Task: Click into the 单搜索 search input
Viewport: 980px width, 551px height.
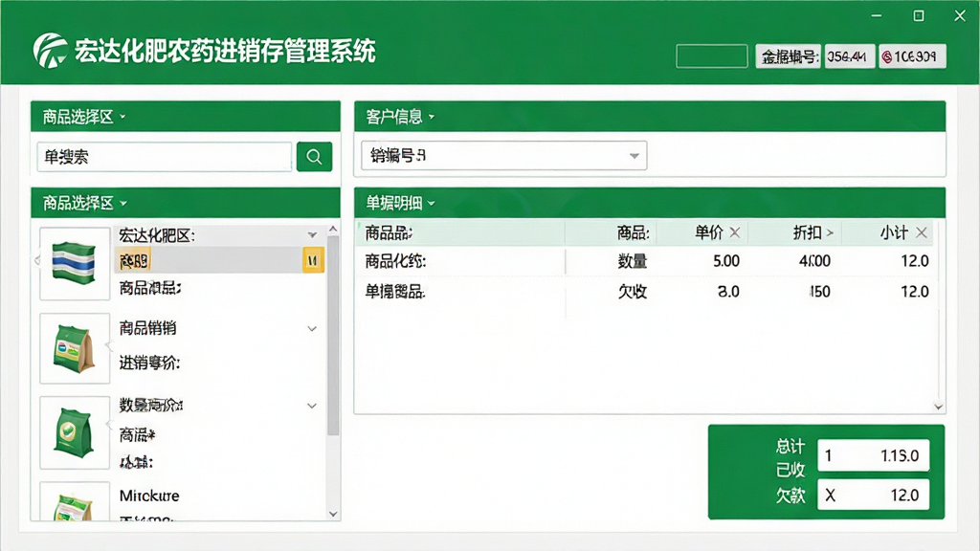Action: 165,156
